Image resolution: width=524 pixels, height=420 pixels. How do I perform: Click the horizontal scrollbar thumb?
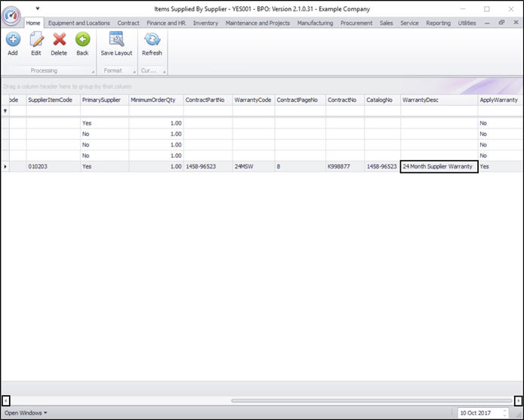click(x=371, y=400)
